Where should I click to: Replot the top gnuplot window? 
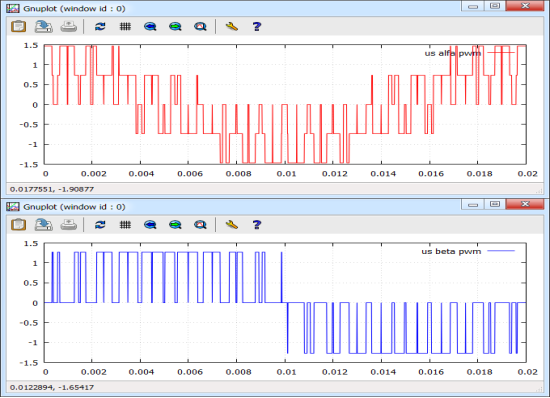100,26
